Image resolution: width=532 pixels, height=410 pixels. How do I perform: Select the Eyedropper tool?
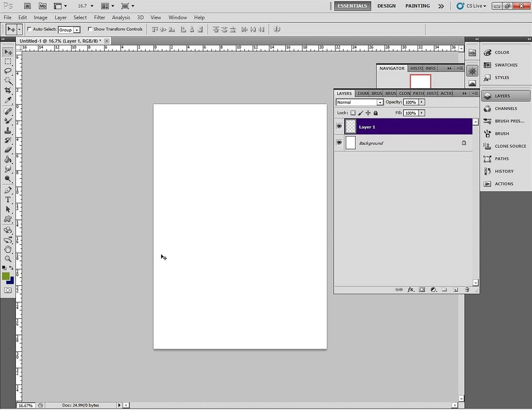tap(8, 100)
